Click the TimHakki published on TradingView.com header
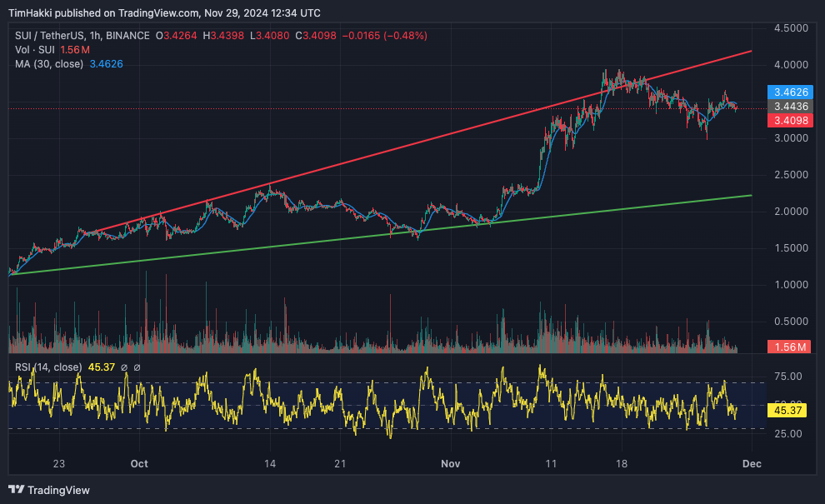 click(x=108, y=12)
